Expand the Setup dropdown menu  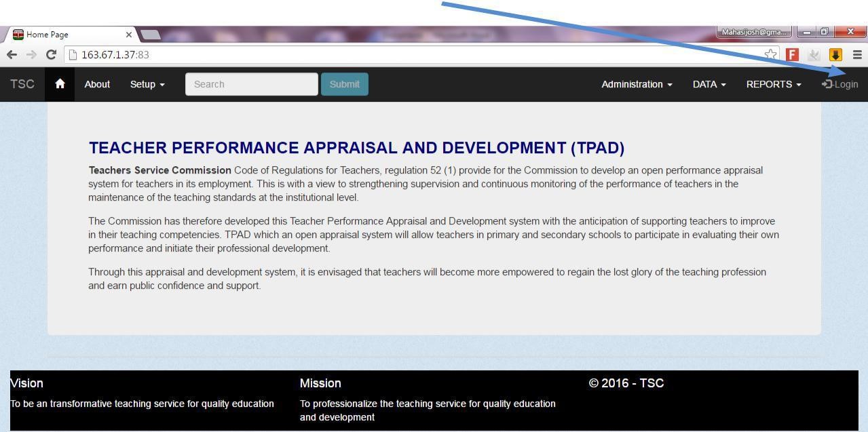click(x=147, y=84)
